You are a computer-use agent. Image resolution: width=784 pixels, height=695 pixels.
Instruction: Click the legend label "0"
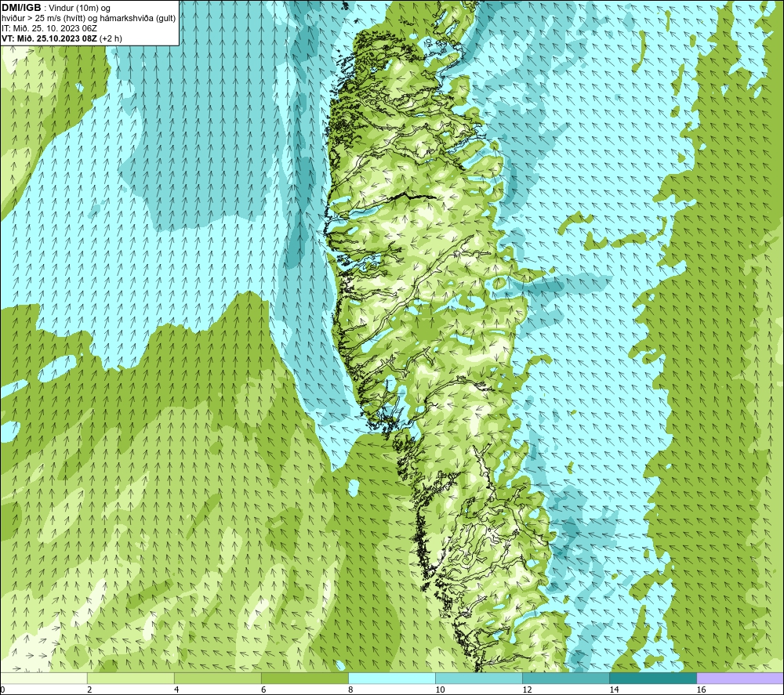pos(2,690)
